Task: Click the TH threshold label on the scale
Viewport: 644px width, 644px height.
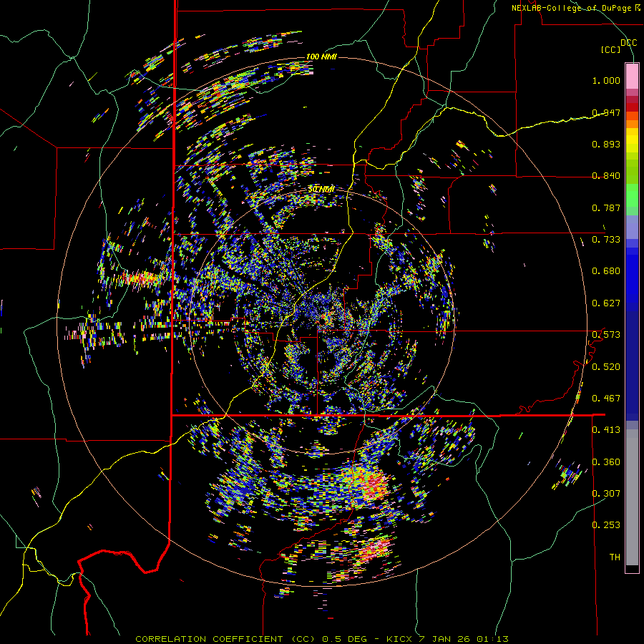Action: click(x=615, y=557)
